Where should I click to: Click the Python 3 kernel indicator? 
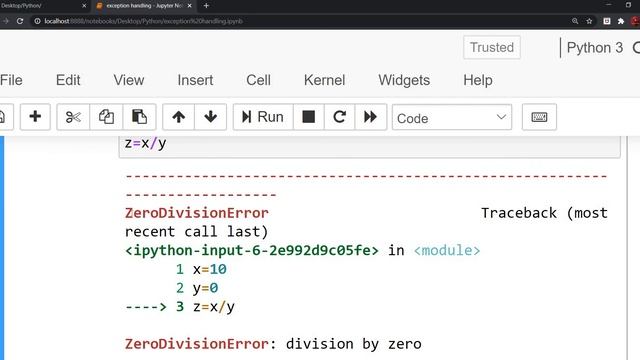pos(595,48)
